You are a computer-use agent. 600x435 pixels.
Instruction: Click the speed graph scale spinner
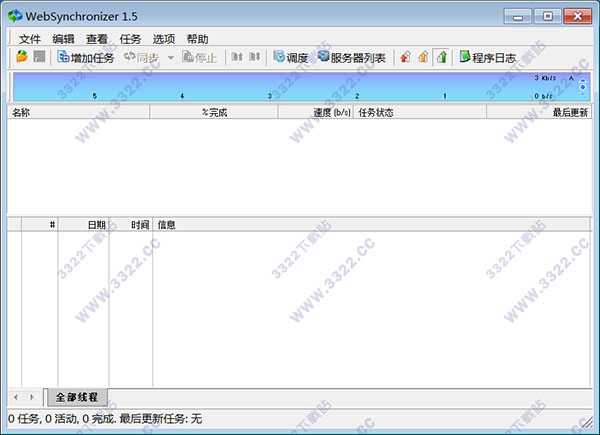click(x=583, y=87)
